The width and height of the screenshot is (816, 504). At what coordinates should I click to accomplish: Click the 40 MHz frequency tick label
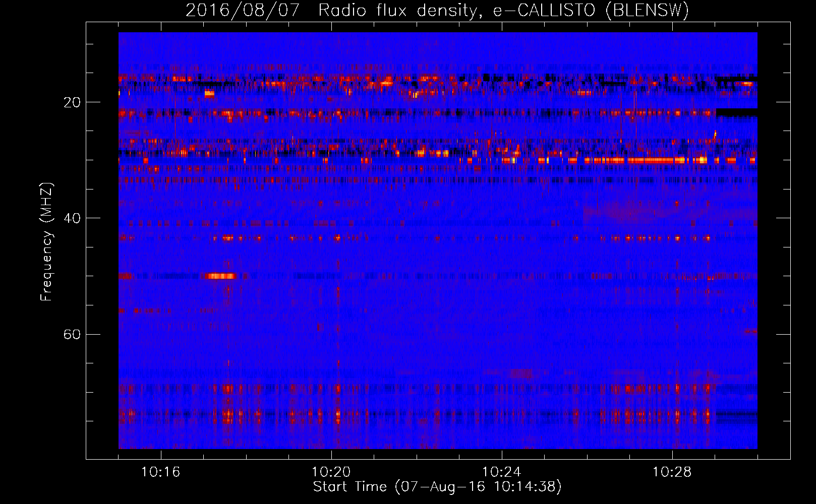72,218
